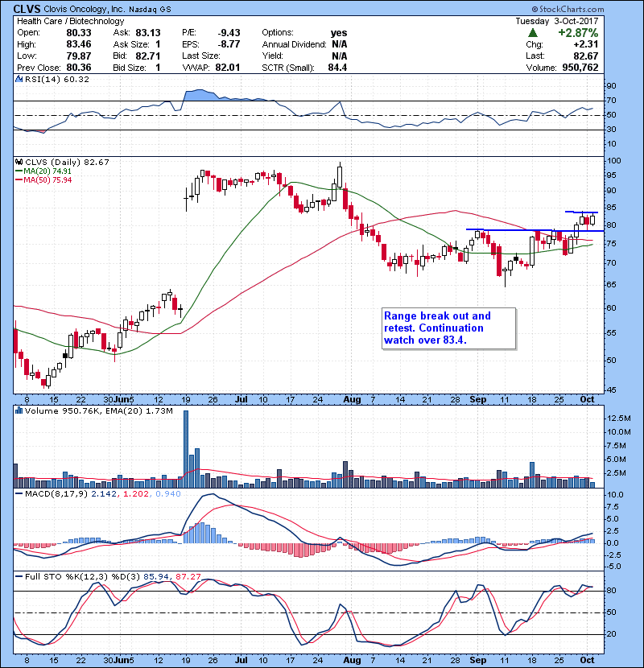Click the Ask Size label
The height and width of the screenshot is (668, 644).
click(x=131, y=44)
